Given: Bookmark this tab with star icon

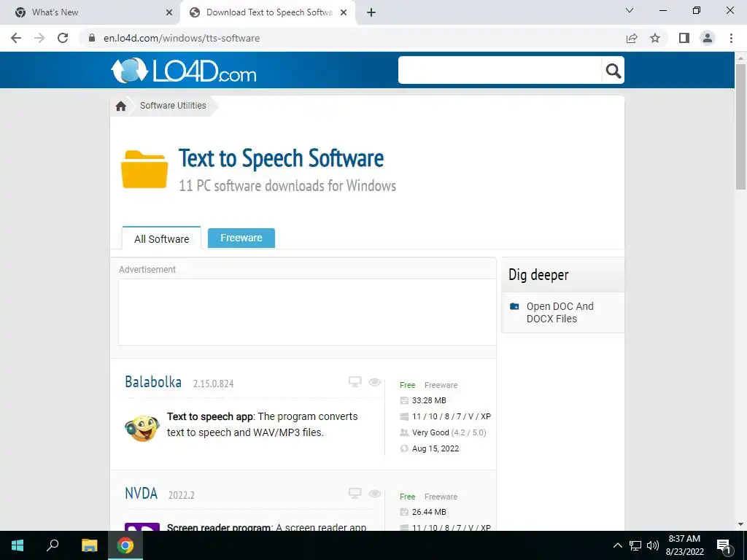Looking at the screenshot, I should (655, 38).
